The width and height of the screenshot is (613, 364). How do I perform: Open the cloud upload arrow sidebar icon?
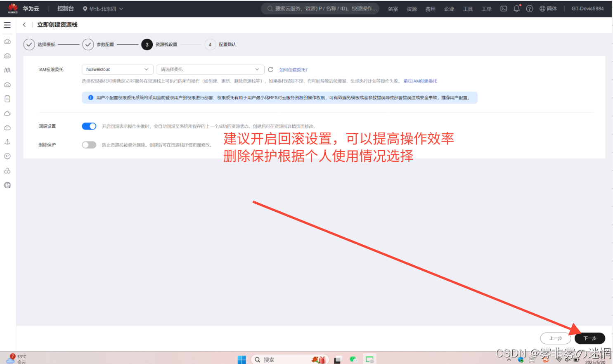tap(7, 85)
